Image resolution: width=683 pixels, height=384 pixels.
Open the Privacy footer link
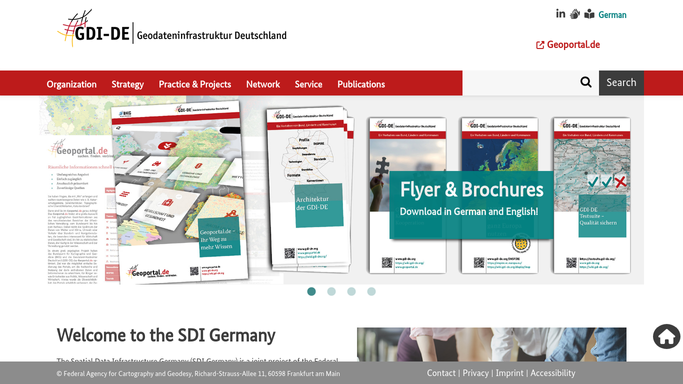pos(476,373)
